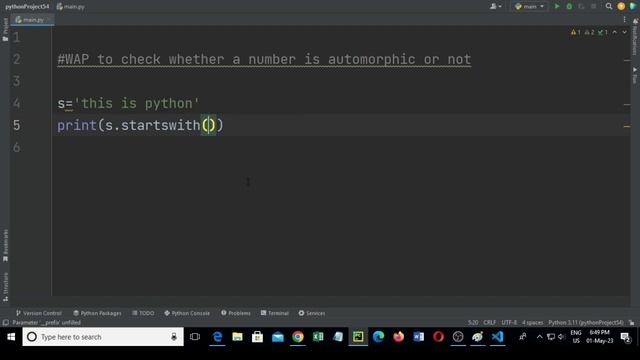This screenshot has width=640, height=360.
Task: Open the Version Control tool tab
Action: pyautogui.click(x=38, y=313)
